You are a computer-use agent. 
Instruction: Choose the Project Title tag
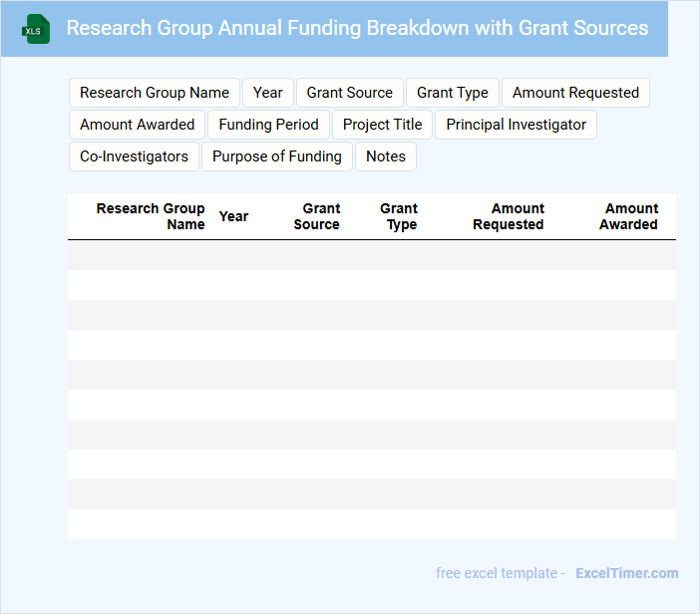click(x=382, y=125)
